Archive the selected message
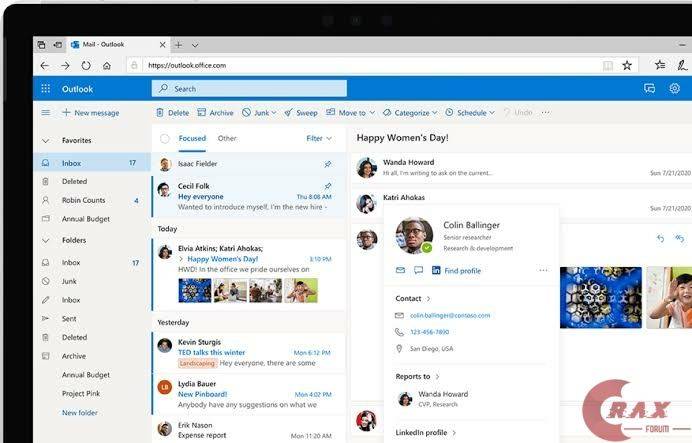The image size is (692, 443). tap(215, 113)
